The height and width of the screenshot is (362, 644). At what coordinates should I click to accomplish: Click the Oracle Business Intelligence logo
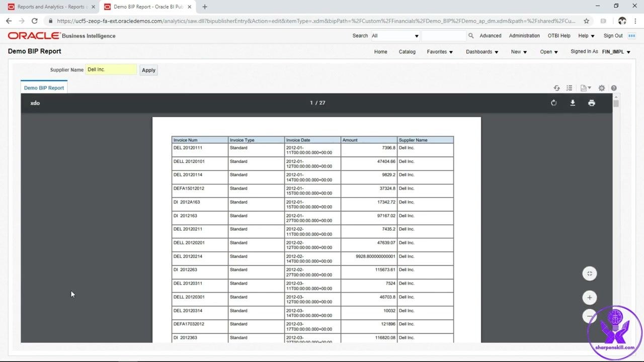[x=61, y=36]
